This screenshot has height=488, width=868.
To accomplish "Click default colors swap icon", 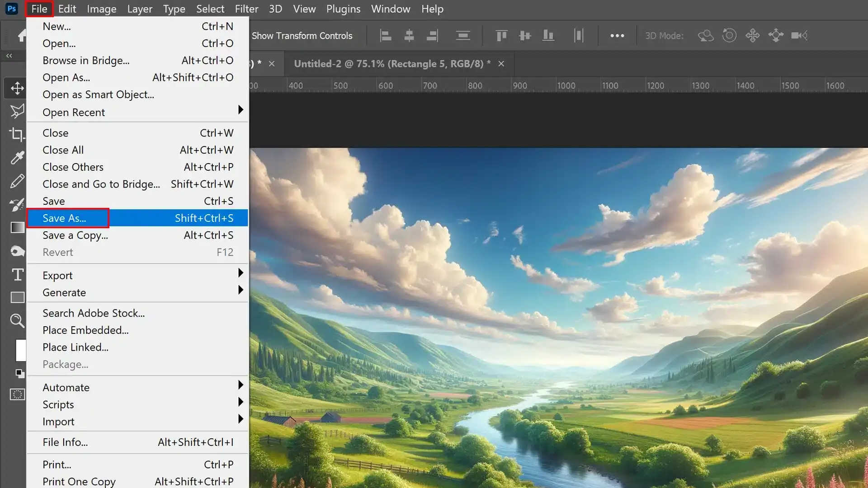I will pyautogui.click(x=19, y=373).
